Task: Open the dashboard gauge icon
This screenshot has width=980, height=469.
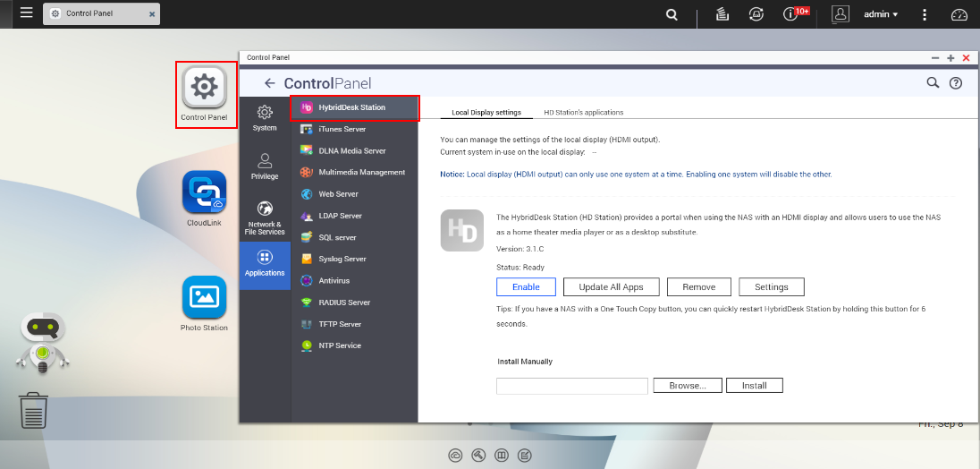Action: [959, 14]
